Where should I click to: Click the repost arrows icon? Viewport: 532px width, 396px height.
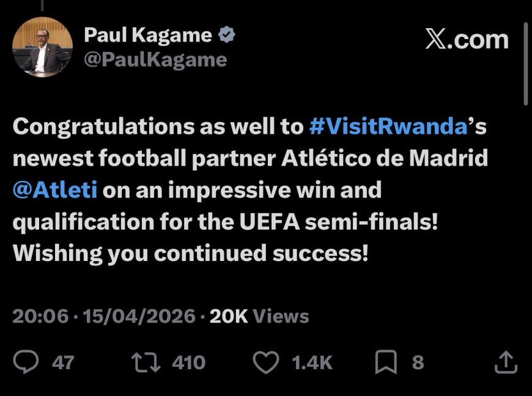click(x=146, y=362)
